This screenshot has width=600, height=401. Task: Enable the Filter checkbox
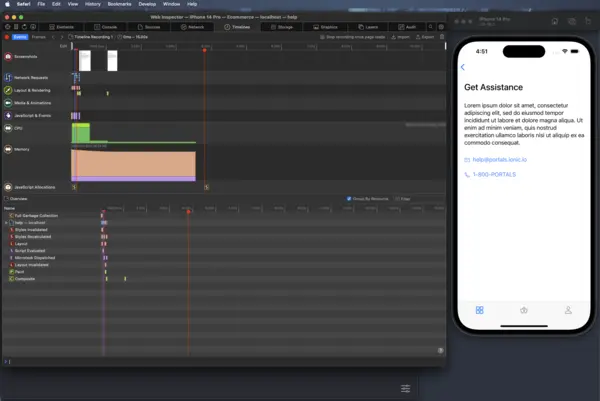click(396, 198)
